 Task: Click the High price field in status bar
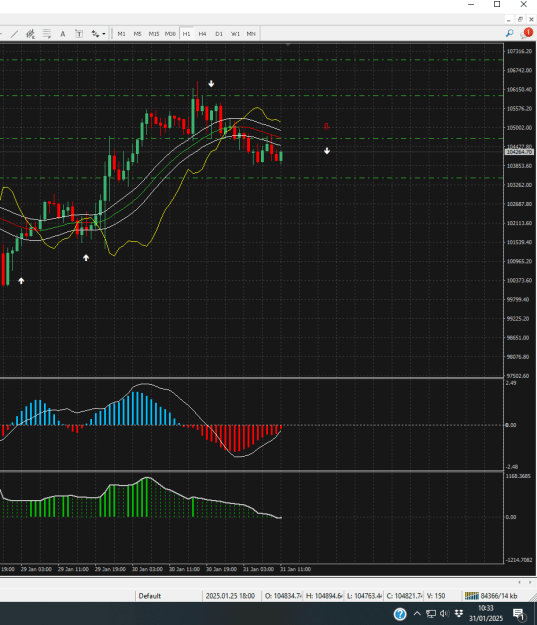324,596
